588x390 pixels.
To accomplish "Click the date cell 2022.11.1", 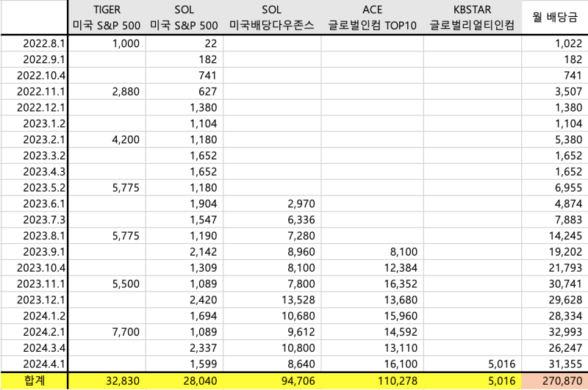I will pyautogui.click(x=34, y=91).
